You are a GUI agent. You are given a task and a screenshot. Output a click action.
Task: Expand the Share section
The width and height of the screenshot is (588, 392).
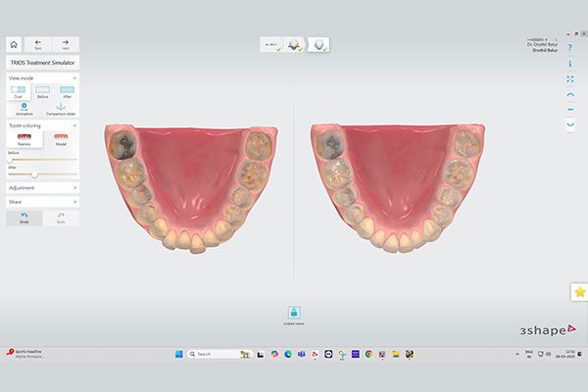pos(42,202)
